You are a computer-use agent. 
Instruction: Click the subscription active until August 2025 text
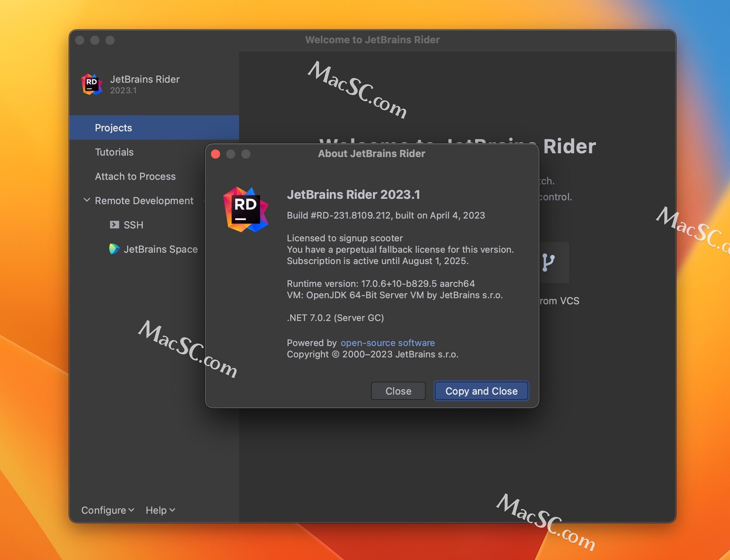click(378, 261)
